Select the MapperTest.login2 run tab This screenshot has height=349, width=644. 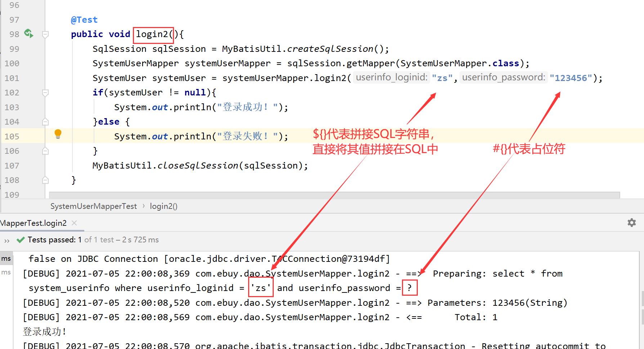33,223
